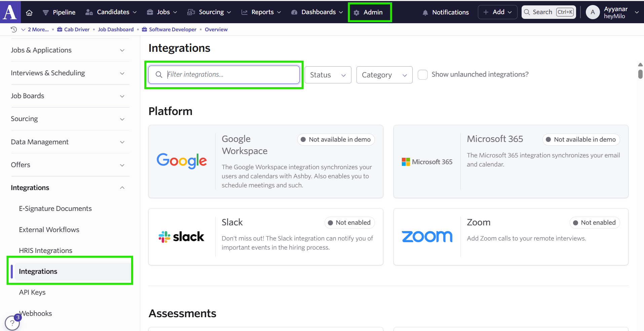Click the magnifier icon in the filter field
Image resolution: width=644 pixels, height=331 pixels.
point(159,74)
